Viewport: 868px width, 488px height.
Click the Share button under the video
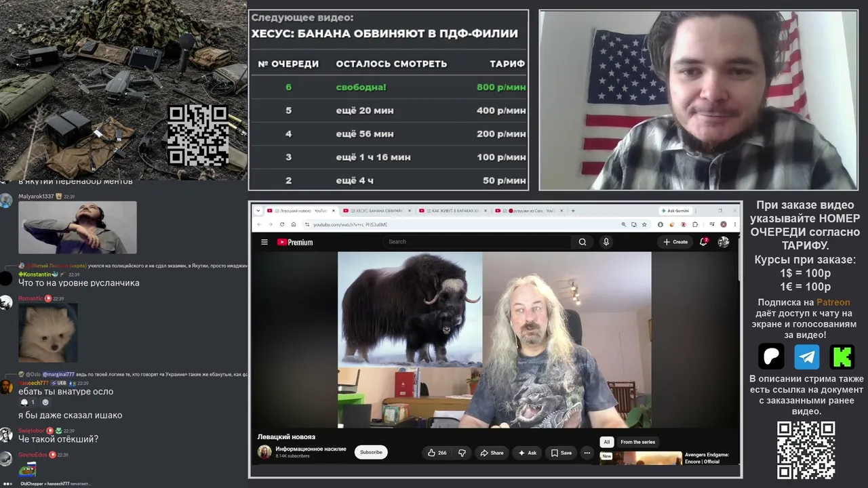point(492,453)
